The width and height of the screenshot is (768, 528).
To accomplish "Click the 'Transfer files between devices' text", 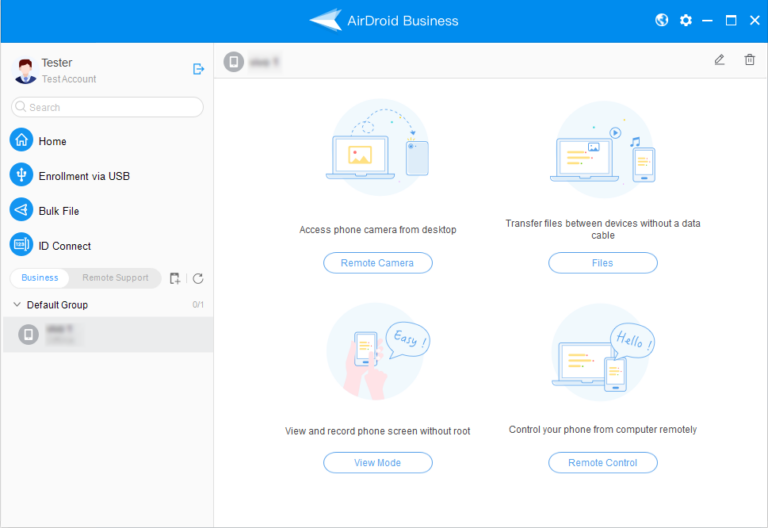I will 602,229.
